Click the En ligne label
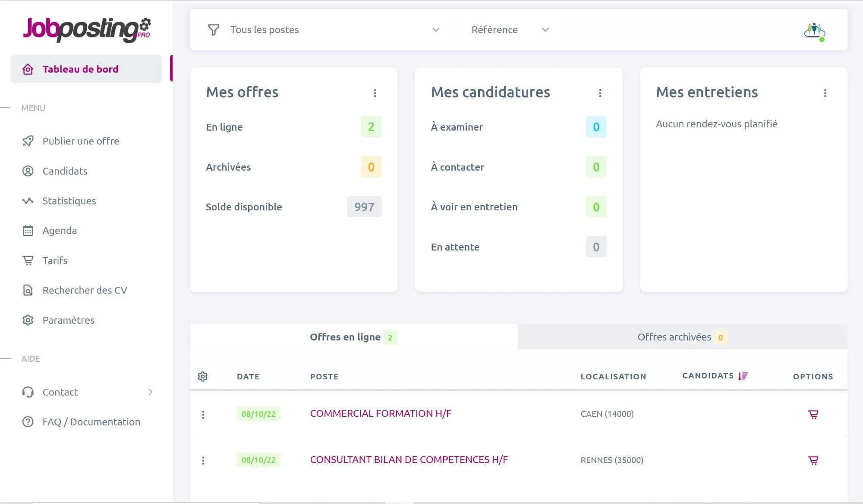This screenshot has width=863, height=504. [x=224, y=127]
